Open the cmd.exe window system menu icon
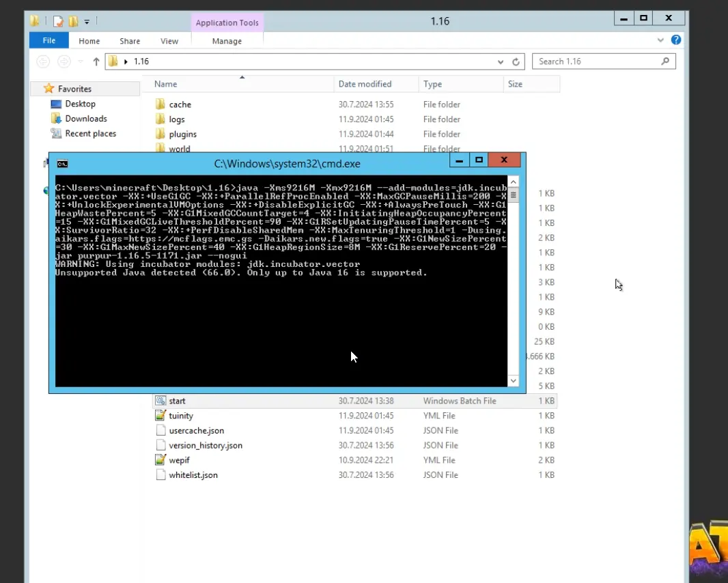Image resolution: width=728 pixels, height=583 pixels. pos(62,164)
